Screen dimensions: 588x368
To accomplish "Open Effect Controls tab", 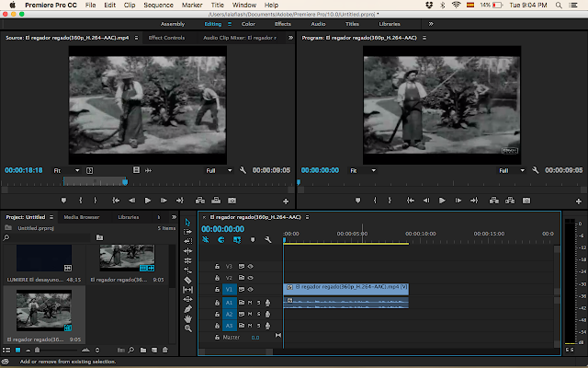I will [166, 38].
